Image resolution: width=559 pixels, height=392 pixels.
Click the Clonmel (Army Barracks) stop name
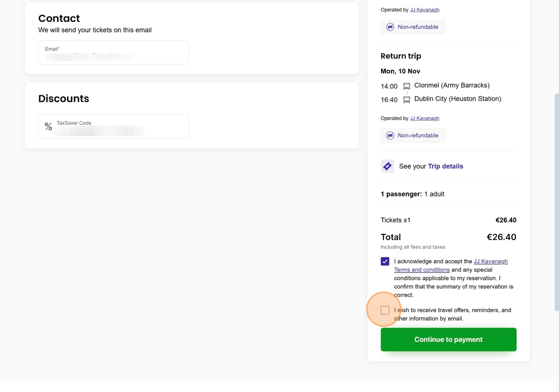click(452, 85)
